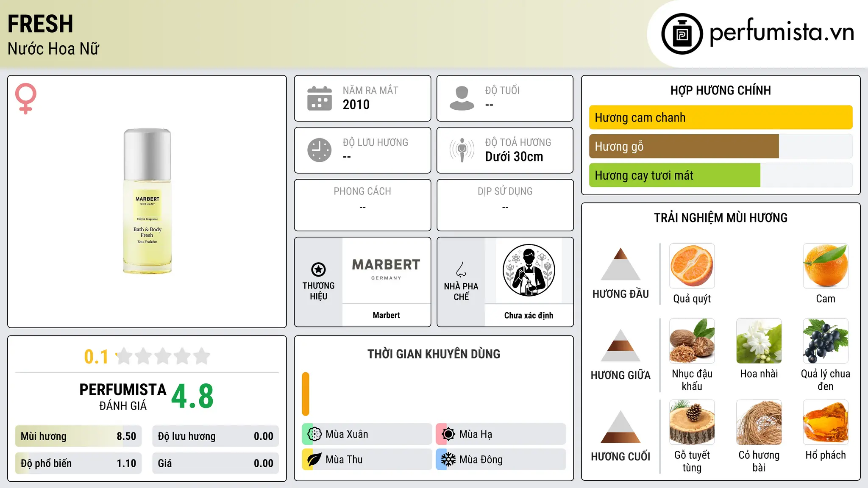Open the Nhục đậu khấu note image
This screenshot has width=868, height=488.
click(x=692, y=341)
